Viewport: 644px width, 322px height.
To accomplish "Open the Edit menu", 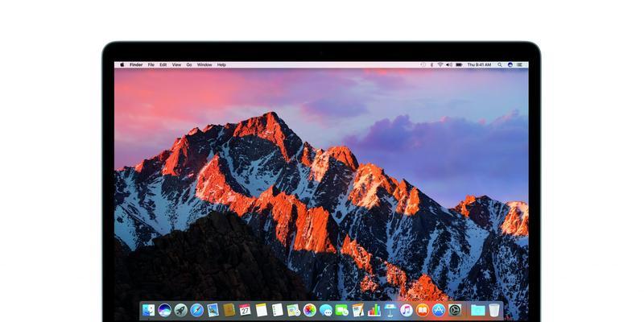I will (163, 64).
